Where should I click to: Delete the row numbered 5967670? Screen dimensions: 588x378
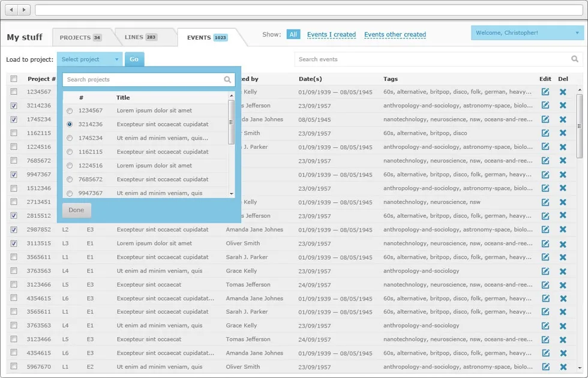click(563, 367)
